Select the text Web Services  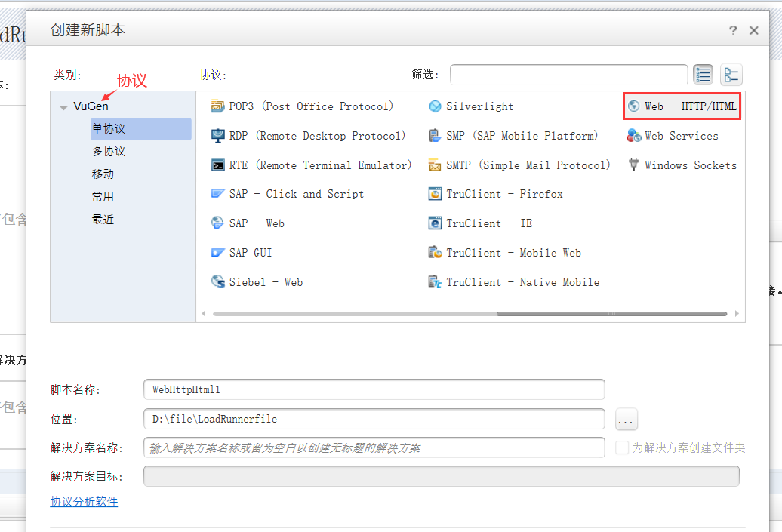(x=682, y=136)
